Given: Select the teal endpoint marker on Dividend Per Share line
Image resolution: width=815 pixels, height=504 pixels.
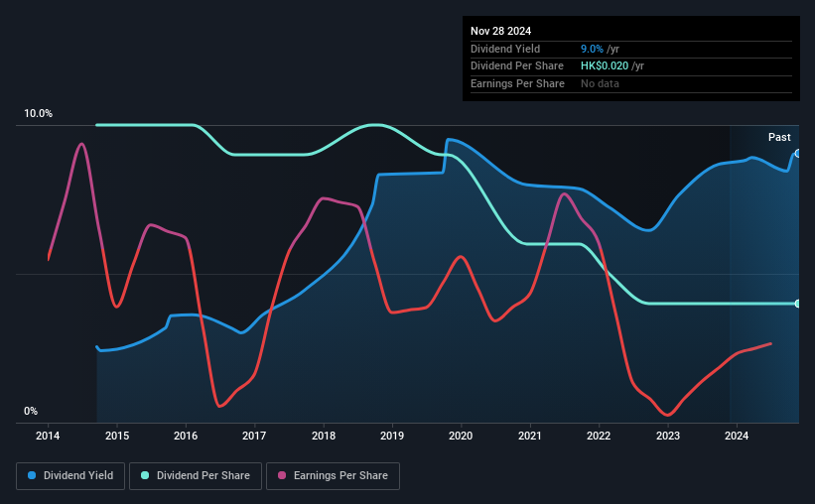Looking at the screenshot, I should pyautogui.click(x=797, y=304).
